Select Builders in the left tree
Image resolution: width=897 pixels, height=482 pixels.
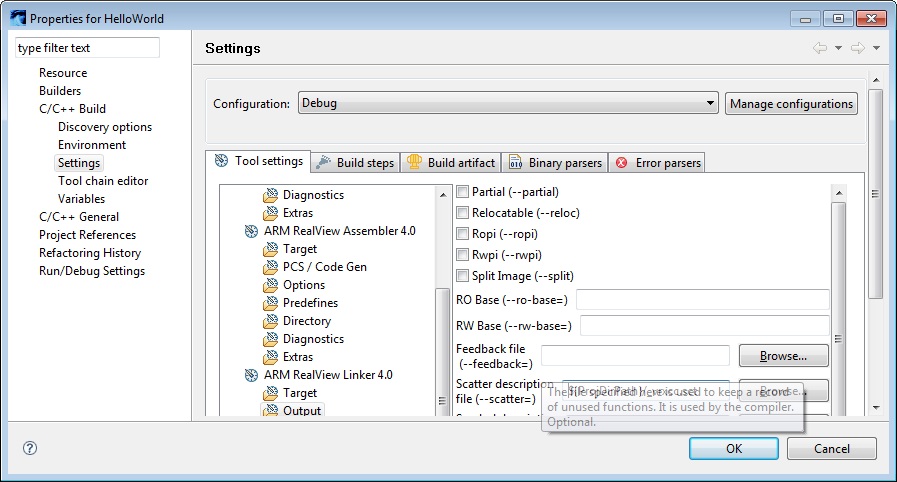tap(60, 90)
